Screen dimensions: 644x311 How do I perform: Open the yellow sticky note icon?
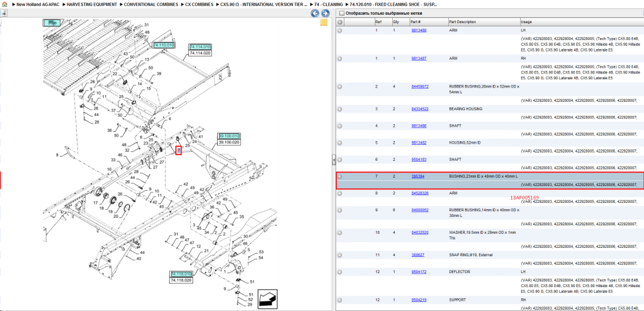[324, 23]
